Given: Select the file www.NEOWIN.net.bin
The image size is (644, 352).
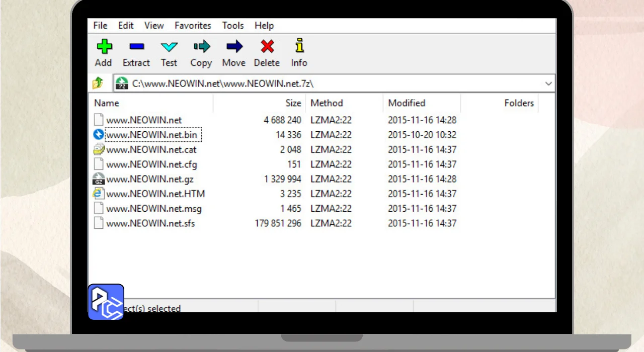Looking at the screenshot, I should point(151,135).
